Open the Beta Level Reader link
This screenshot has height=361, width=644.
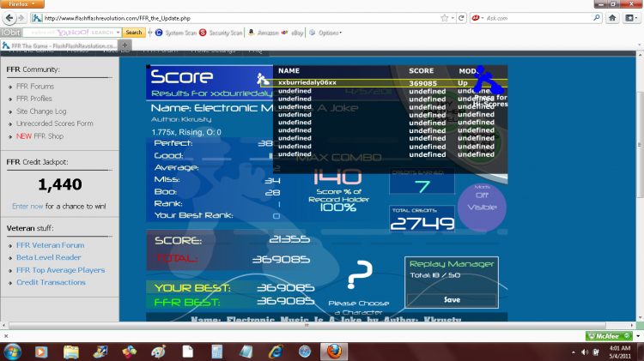tap(48, 257)
